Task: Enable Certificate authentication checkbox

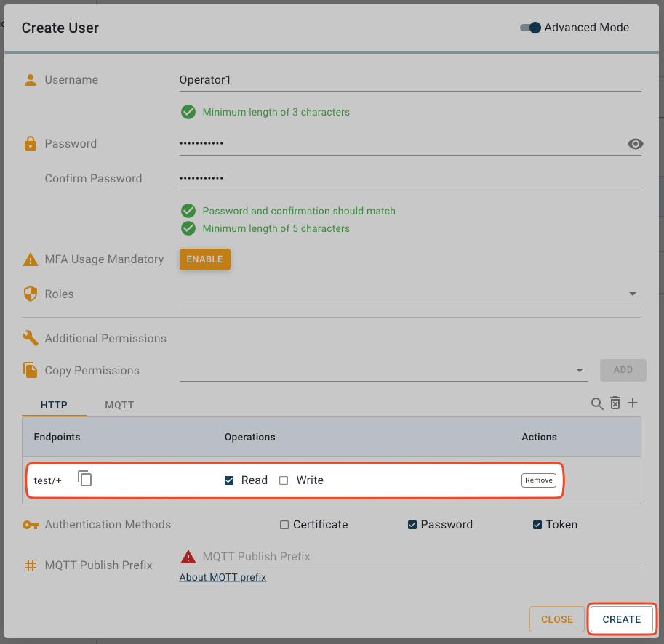Action: coord(285,525)
